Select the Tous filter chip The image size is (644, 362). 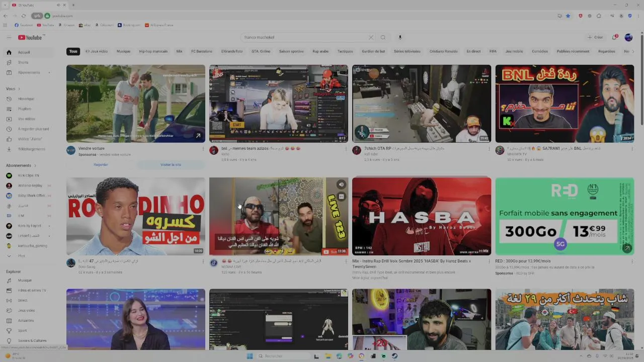click(x=73, y=51)
